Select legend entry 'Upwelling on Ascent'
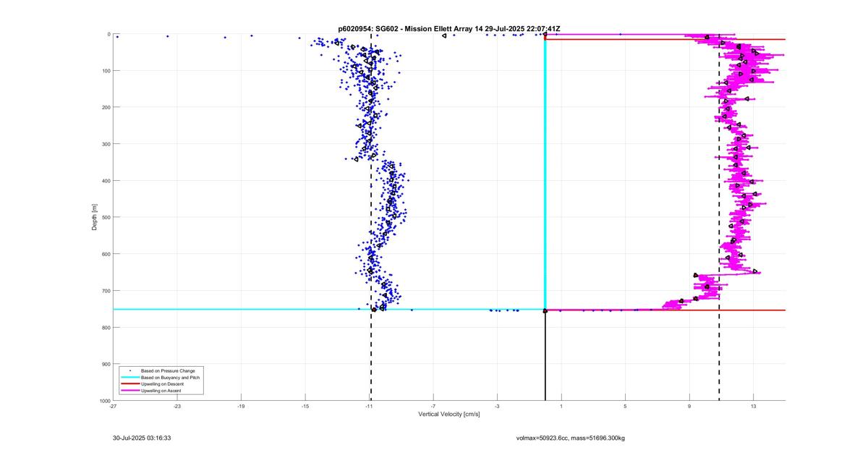868x450 pixels. click(x=161, y=390)
